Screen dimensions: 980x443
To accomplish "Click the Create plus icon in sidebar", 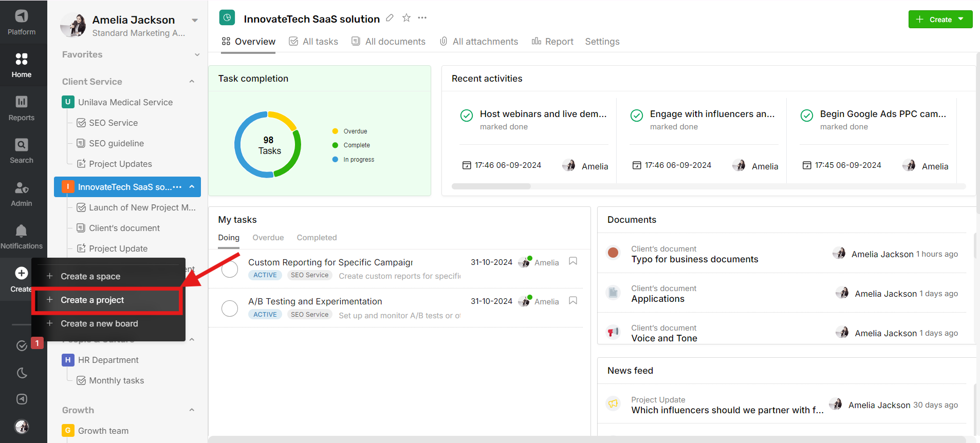I will [x=22, y=273].
